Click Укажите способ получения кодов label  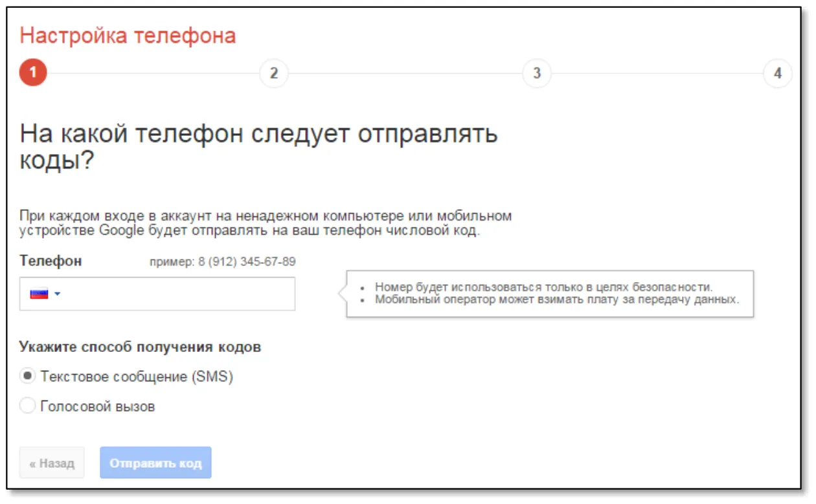(141, 347)
